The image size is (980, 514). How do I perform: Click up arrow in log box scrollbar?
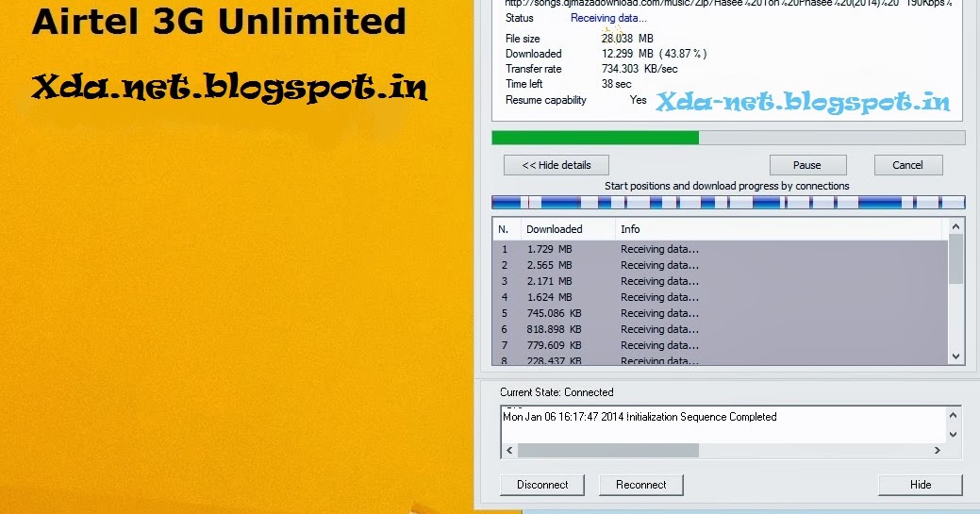[954, 415]
